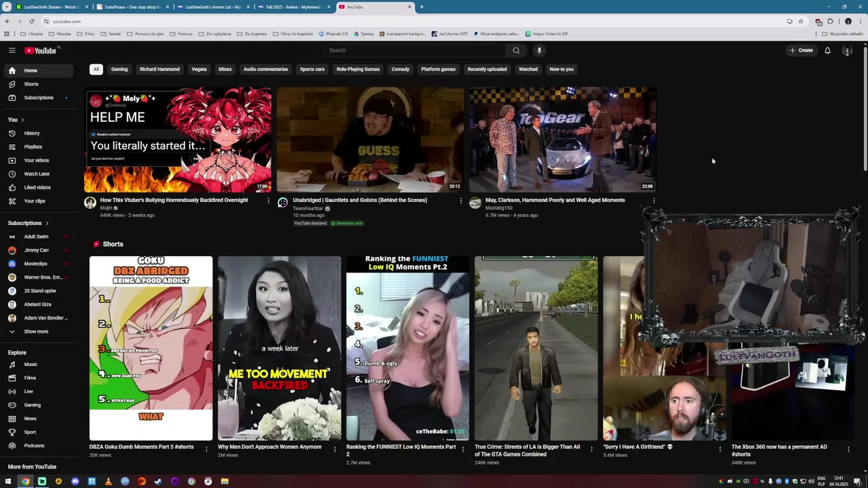Open options for DBZA Goku short
Screen dimensions: 868x488
click(x=206, y=449)
